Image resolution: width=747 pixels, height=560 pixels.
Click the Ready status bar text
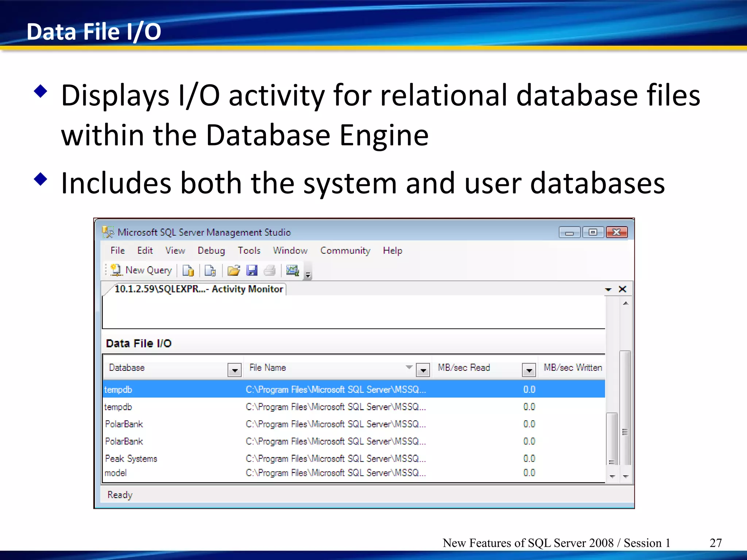click(120, 495)
